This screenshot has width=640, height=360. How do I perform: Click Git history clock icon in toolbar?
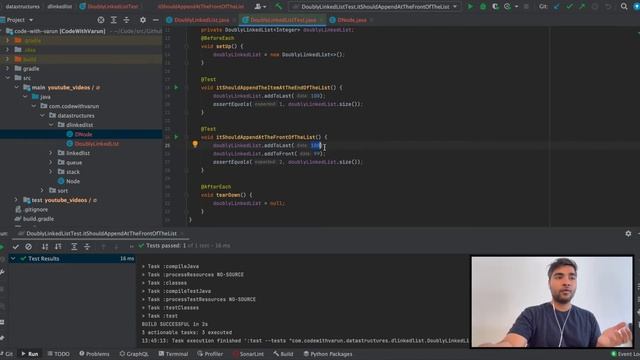[x=595, y=7]
